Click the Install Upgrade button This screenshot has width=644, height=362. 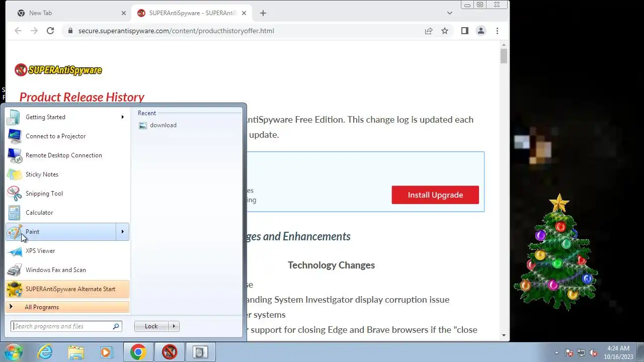435,195
